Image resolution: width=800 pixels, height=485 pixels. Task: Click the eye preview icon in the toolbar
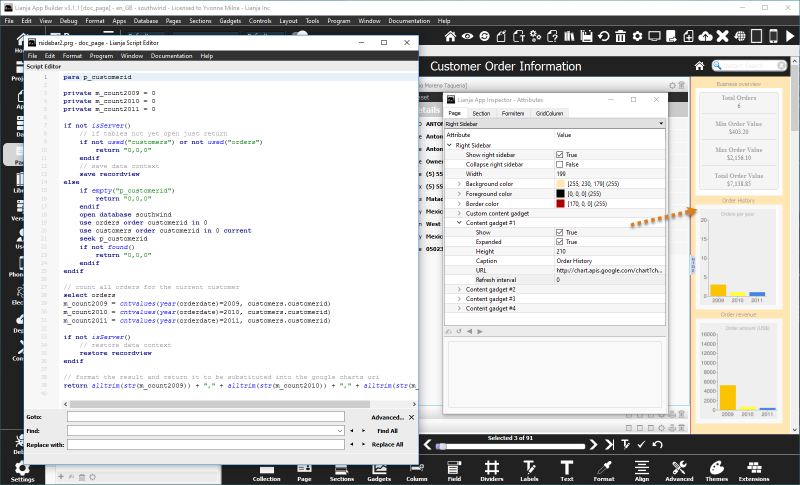468,37
